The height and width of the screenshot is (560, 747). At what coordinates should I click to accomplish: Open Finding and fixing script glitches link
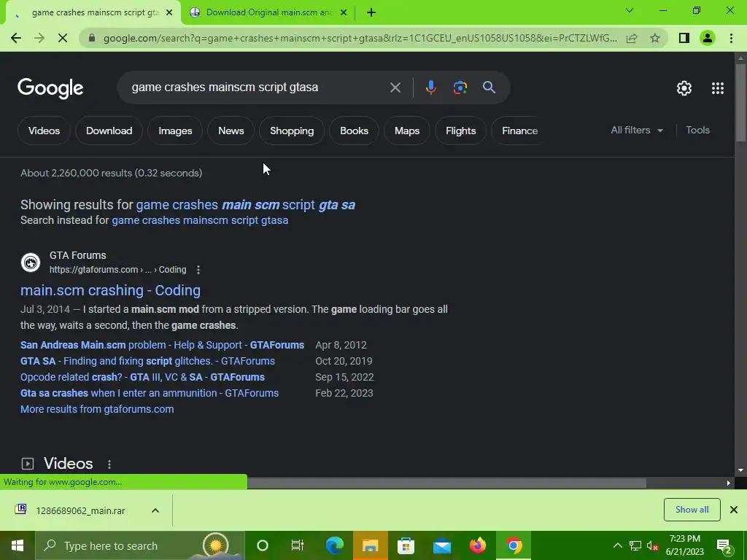pos(147,361)
